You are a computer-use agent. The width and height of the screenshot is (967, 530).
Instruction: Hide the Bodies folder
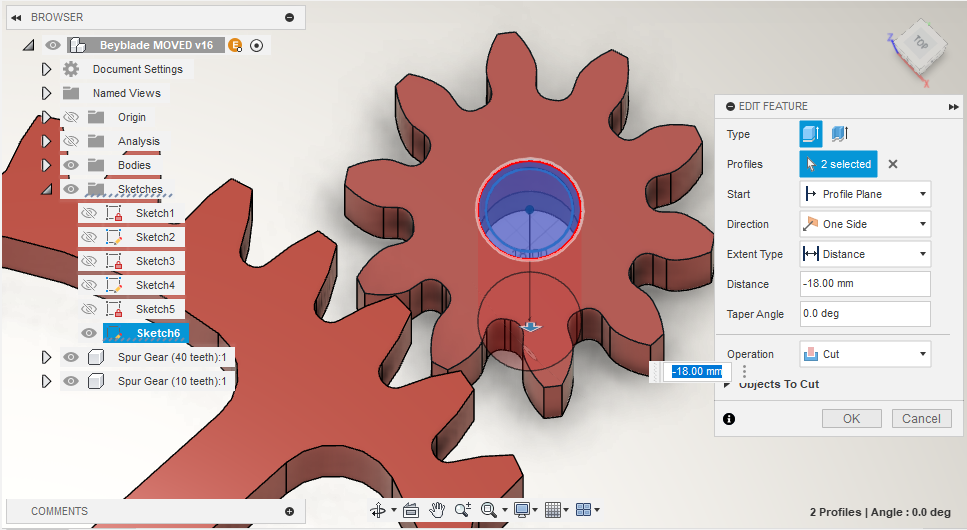(71, 165)
